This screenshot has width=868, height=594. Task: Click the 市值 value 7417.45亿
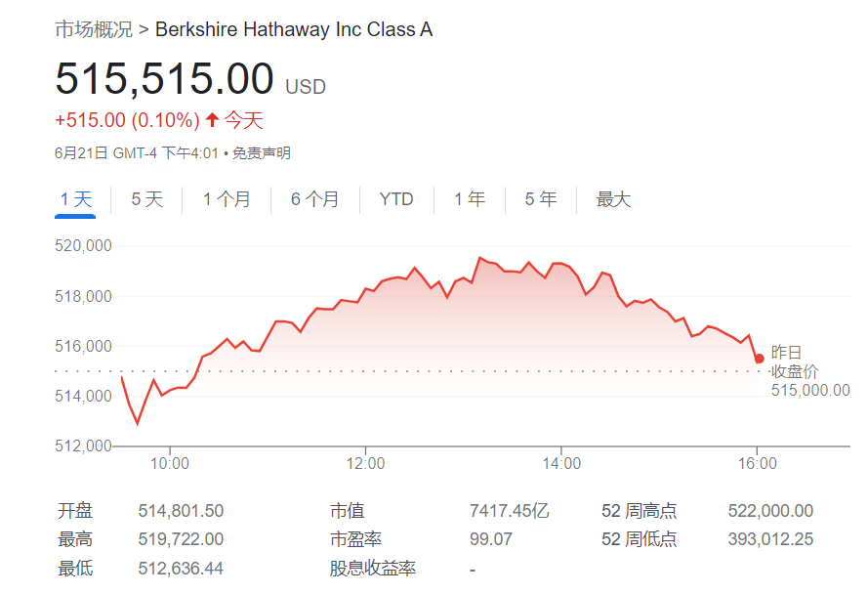point(509,511)
